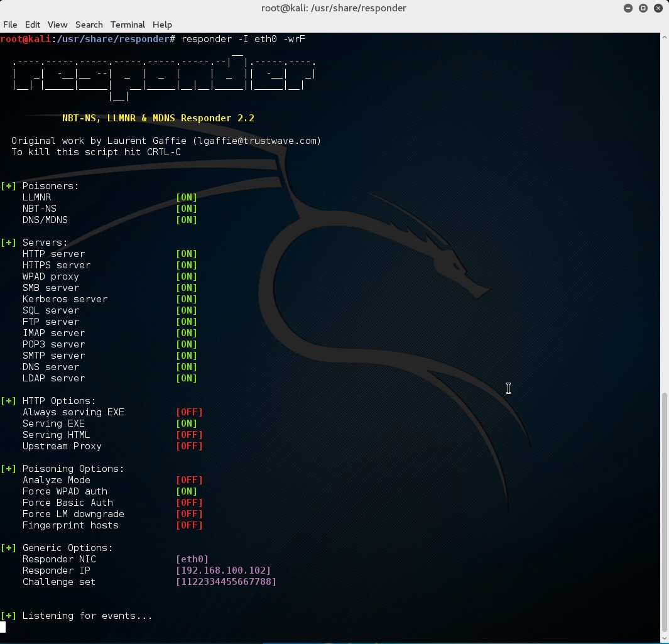Open the Help menu
669x644 pixels.
[162, 25]
